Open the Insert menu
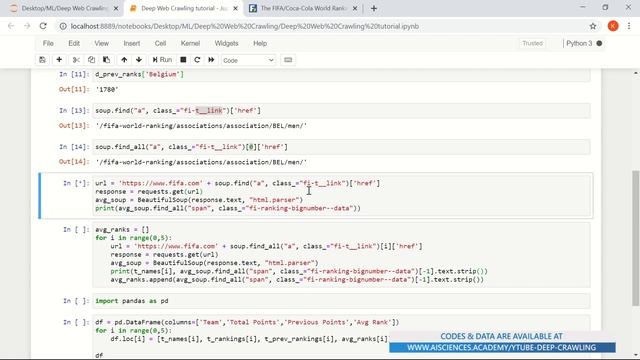The image size is (640, 360). (131, 43)
